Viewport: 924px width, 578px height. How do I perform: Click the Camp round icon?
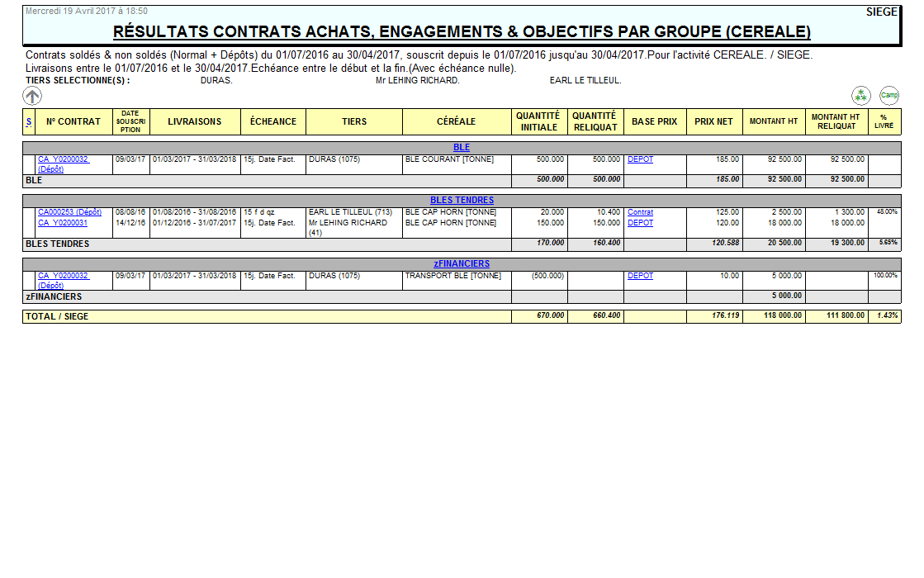889,96
